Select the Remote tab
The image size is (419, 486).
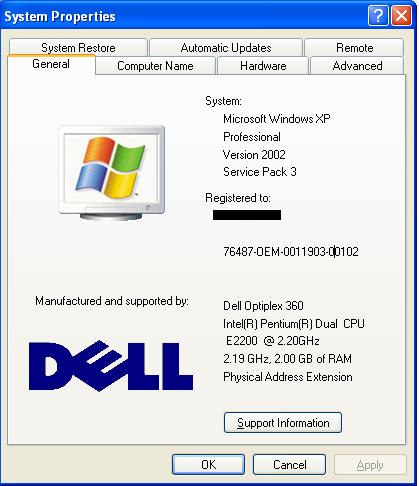click(354, 48)
